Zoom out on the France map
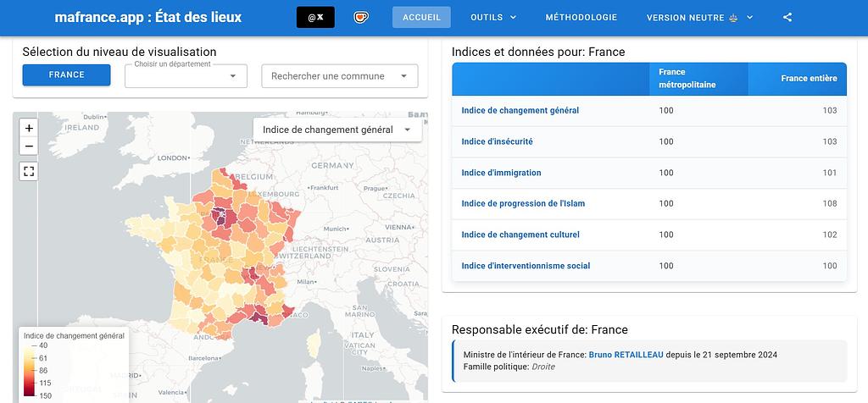This screenshot has height=403, width=868. tap(30, 146)
